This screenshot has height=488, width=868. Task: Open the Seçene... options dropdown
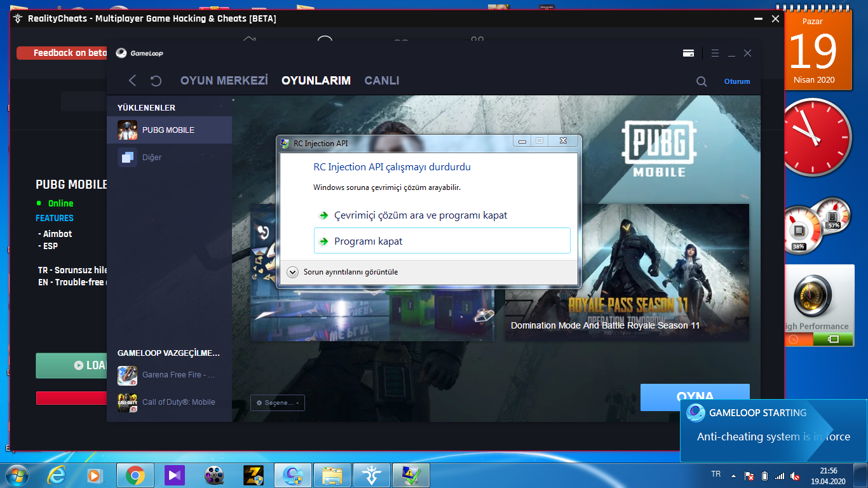coord(278,403)
